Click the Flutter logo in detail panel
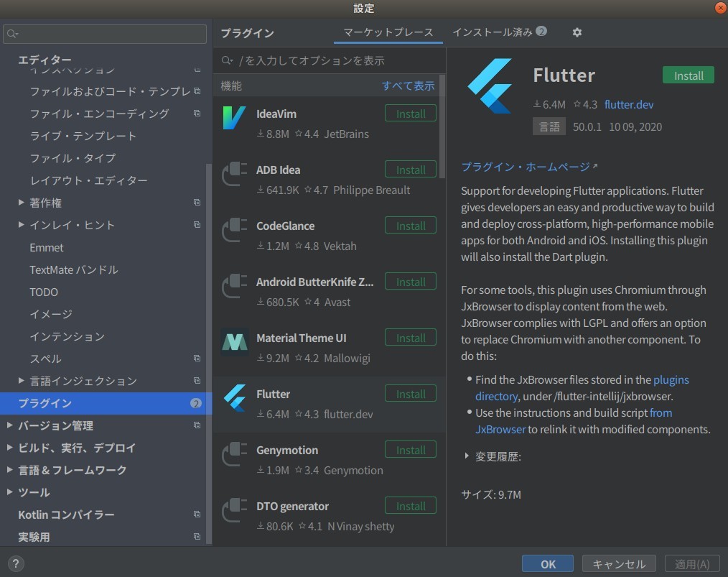Screen dimensions: 728x577 (x=491, y=85)
